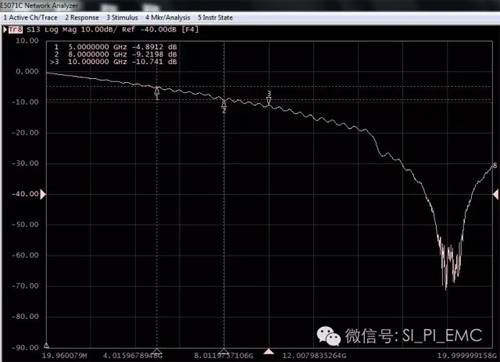The height and width of the screenshot is (362, 500).
Task: Click marker 1 position indicator on frequency axis
Action: (157, 351)
